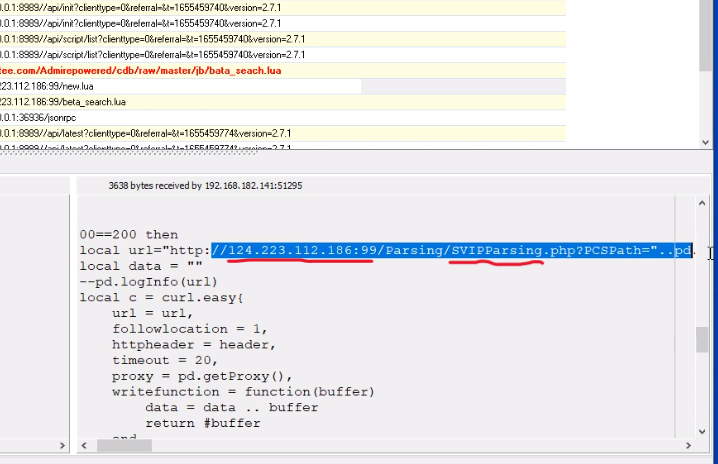Select the beta_search.lua request row
The width and height of the screenshot is (718, 464).
(283, 102)
